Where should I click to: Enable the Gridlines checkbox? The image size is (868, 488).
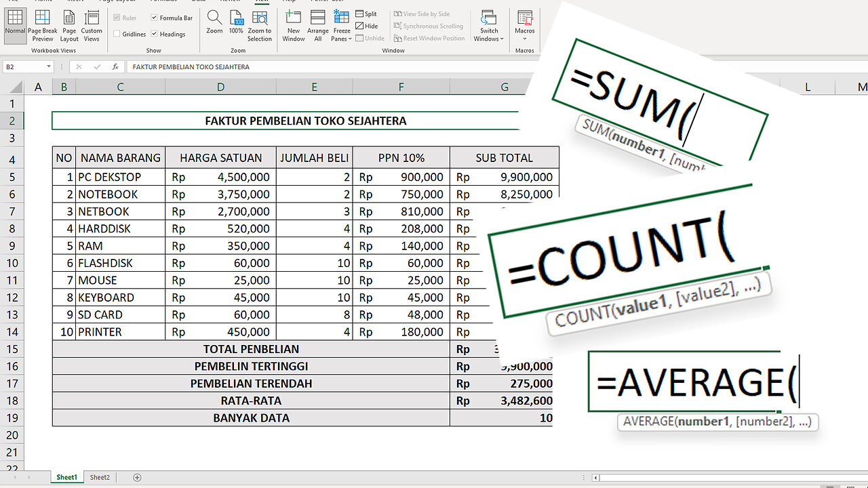pos(117,34)
